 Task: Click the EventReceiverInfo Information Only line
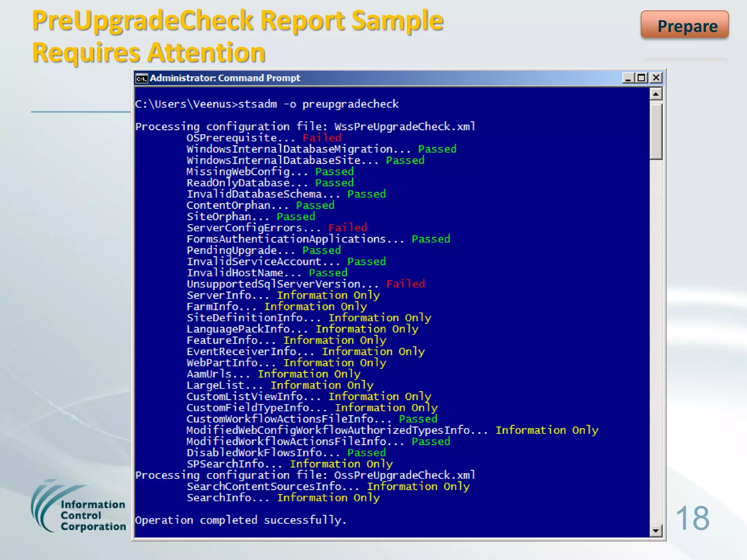click(x=306, y=352)
